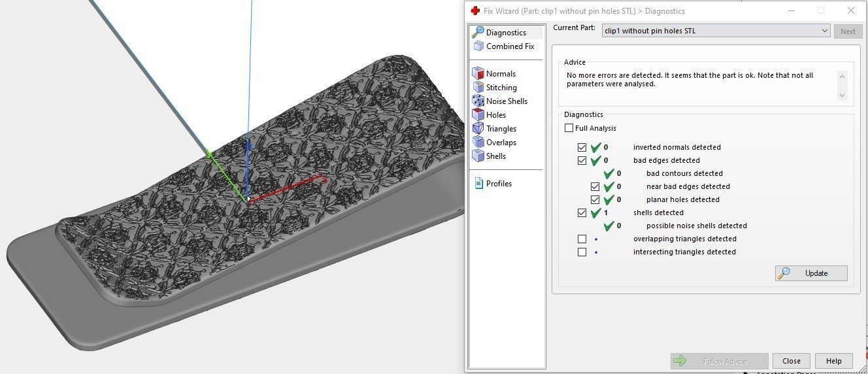The height and width of the screenshot is (374, 868).
Task: Uncheck planar holes detected checkbox
Action: pos(595,199)
